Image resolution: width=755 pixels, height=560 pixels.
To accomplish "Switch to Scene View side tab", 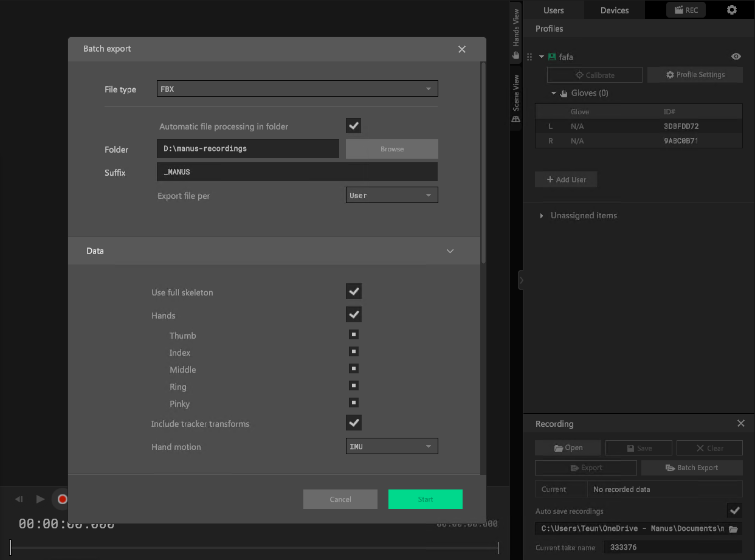I will 515,97.
